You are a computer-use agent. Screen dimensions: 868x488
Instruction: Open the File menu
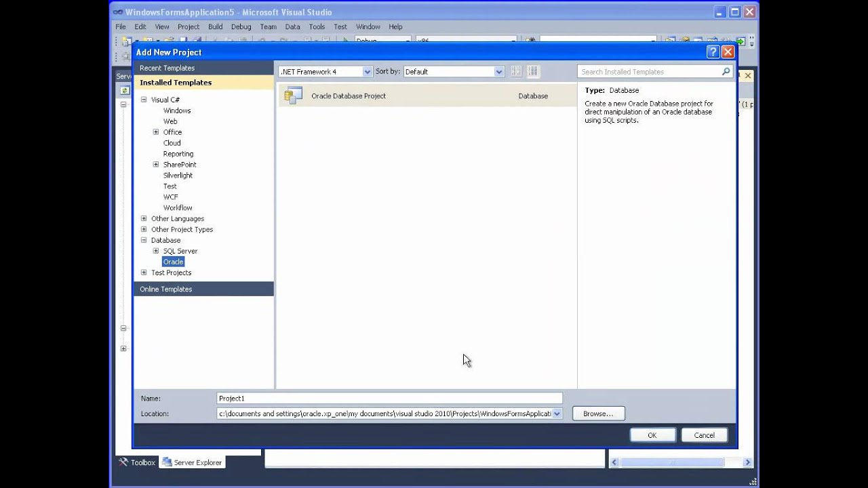[121, 26]
